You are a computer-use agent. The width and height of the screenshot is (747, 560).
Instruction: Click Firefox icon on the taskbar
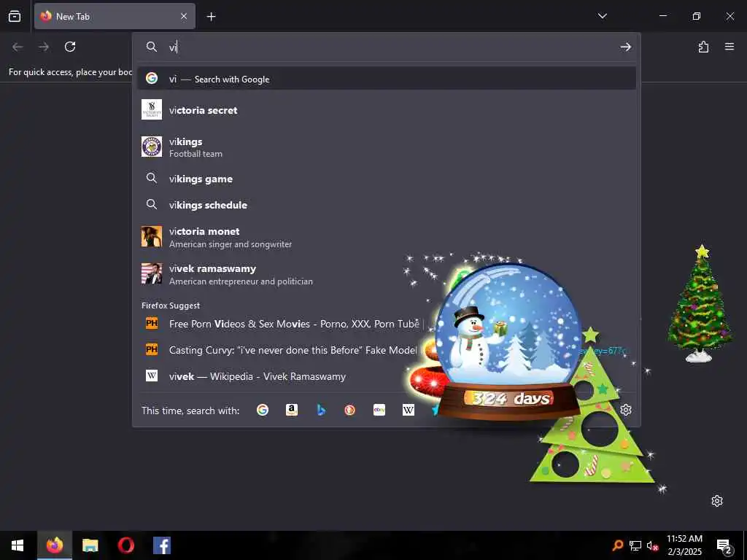54,545
